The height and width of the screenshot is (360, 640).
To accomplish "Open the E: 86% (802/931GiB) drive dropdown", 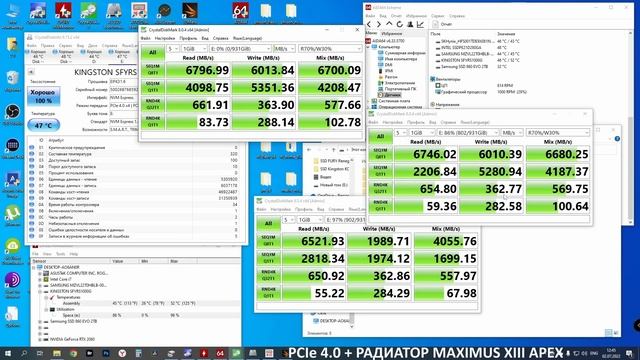I will pyautogui.click(x=468, y=133).
